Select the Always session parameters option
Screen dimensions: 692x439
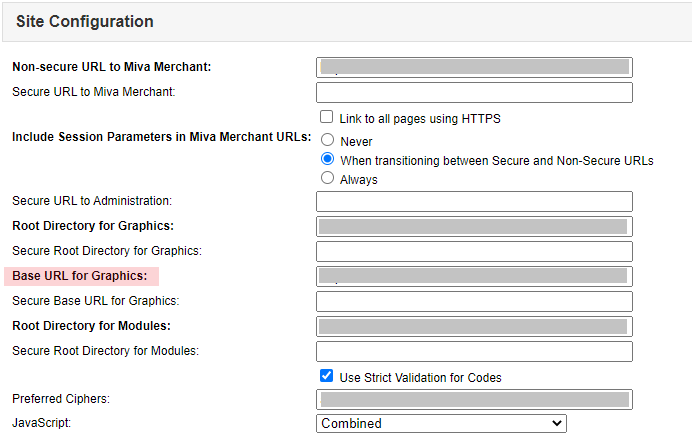click(x=327, y=178)
